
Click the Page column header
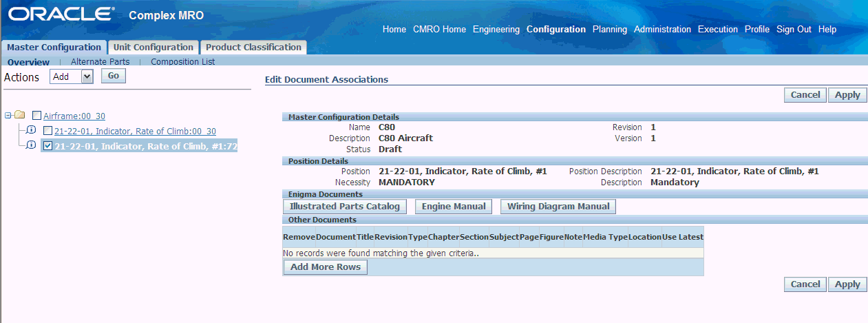(x=529, y=237)
